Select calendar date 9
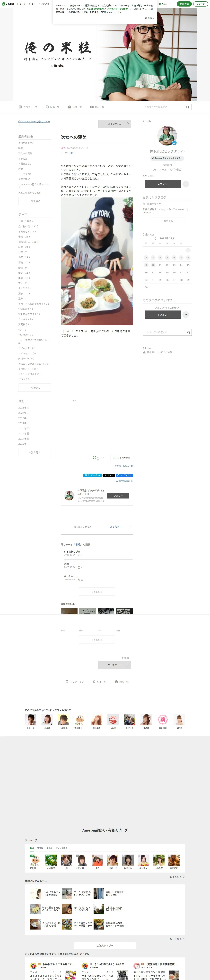The width and height of the screenshot is (210, 980). [146, 265]
